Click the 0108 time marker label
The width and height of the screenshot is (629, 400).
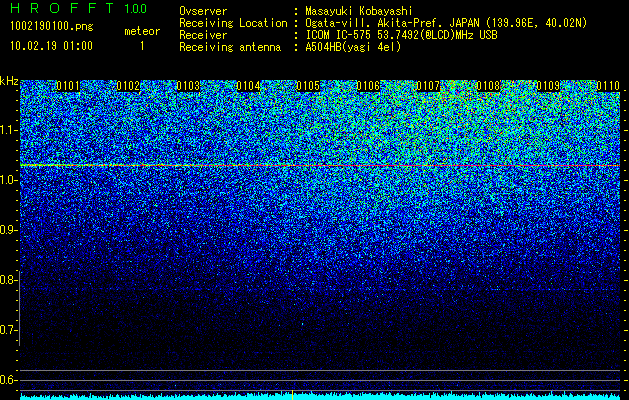[488, 86]
